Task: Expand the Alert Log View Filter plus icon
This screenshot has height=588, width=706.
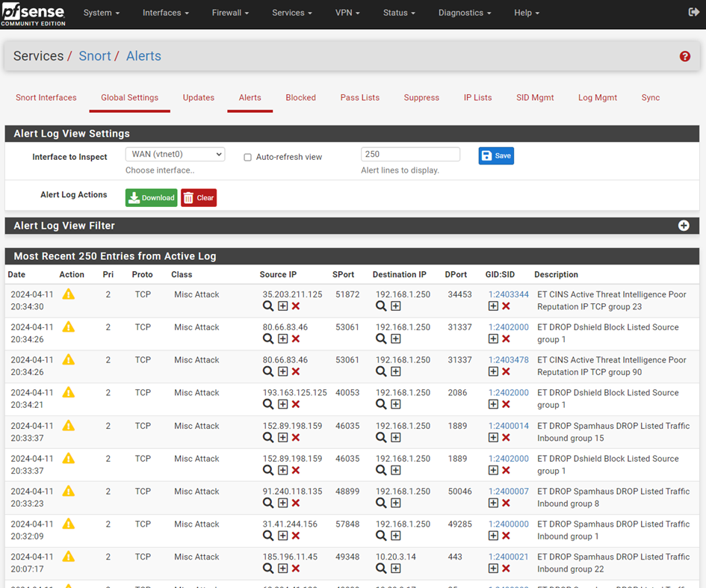Action: [684, 226]
